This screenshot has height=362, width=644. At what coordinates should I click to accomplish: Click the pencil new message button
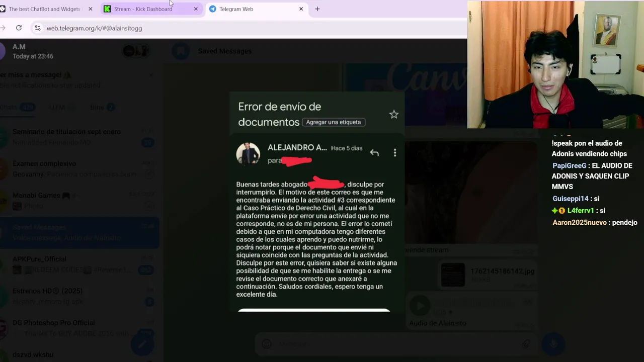pos(142,343)
